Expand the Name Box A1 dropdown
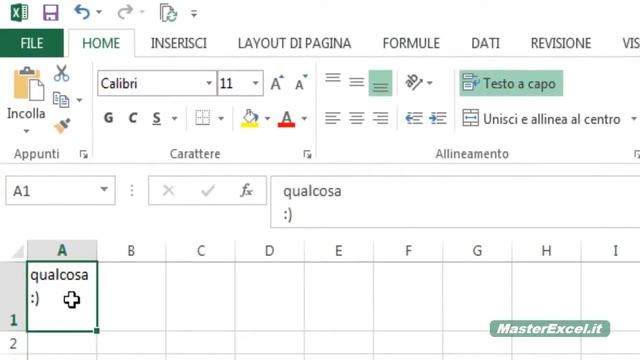Viewport: 640px width, 360px height. [104, 190]
